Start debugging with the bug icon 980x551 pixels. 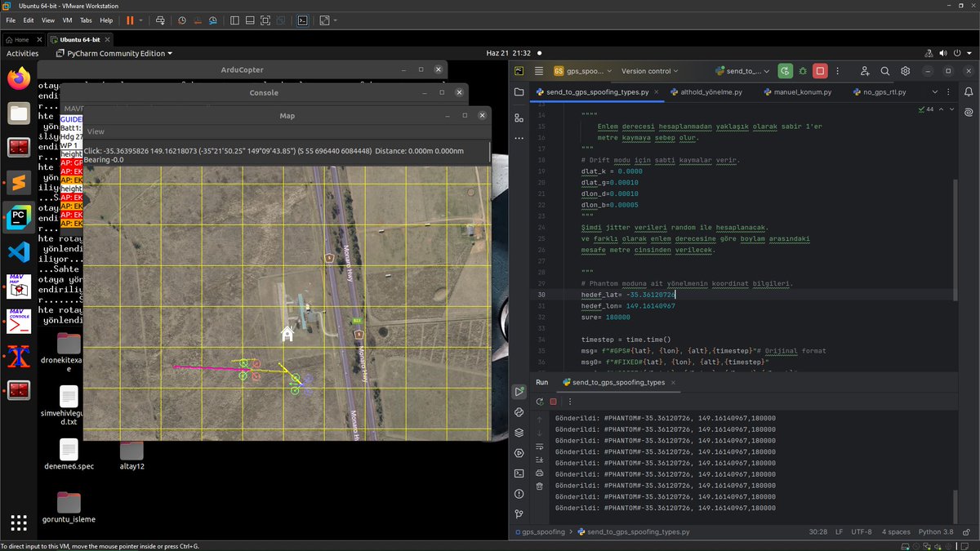(803, 71)
